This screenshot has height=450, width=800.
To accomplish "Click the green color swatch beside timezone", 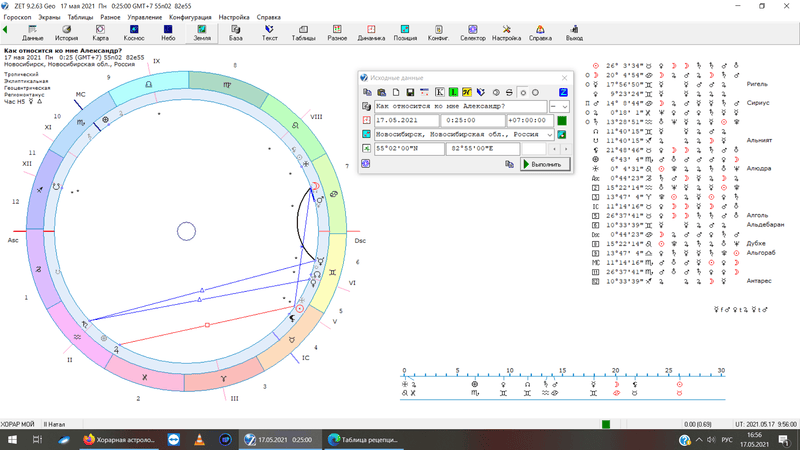I will tap(562, 120).
